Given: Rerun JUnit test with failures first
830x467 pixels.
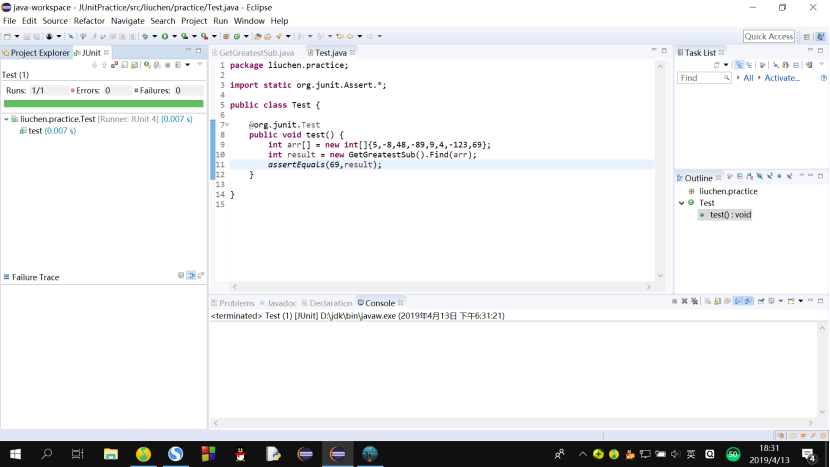Looking at the screenshot, I should [x=157, y=65].
